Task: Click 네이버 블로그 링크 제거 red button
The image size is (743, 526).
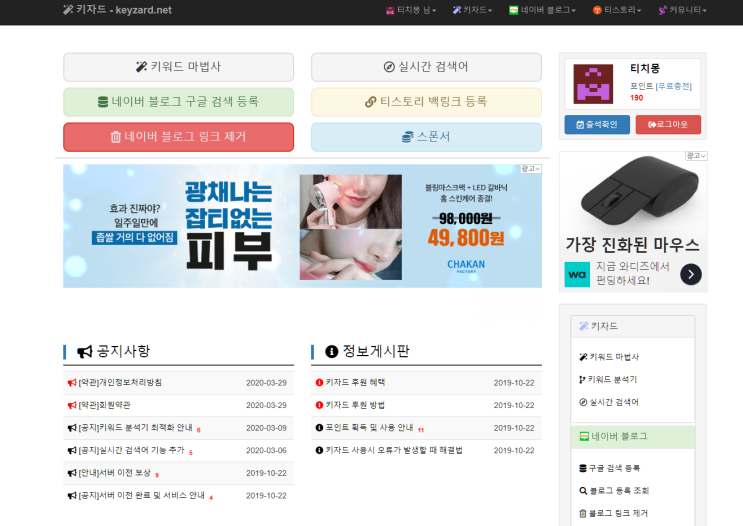Action: [178, 137]
